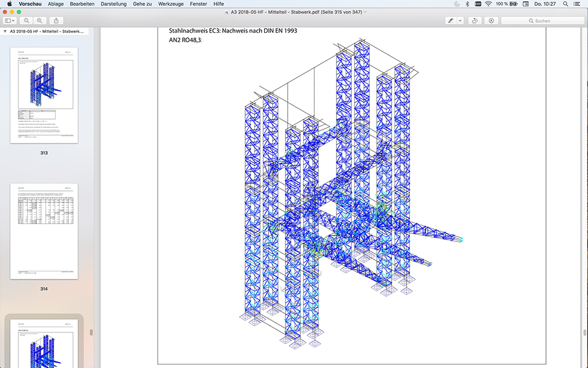The height and width of the screenshot is (368, 588).
Task: Click the zoom out magnifier button
Action: click(x=26, y=21)
